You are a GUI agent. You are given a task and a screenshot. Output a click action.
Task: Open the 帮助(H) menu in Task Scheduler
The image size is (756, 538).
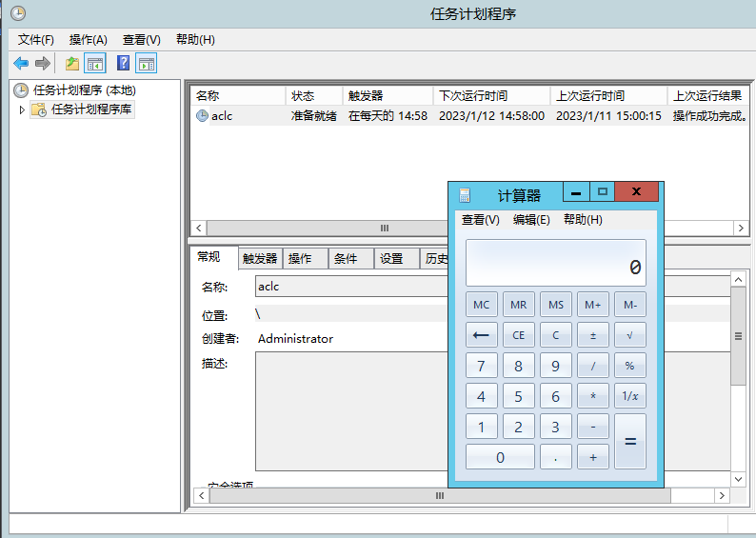195,40
